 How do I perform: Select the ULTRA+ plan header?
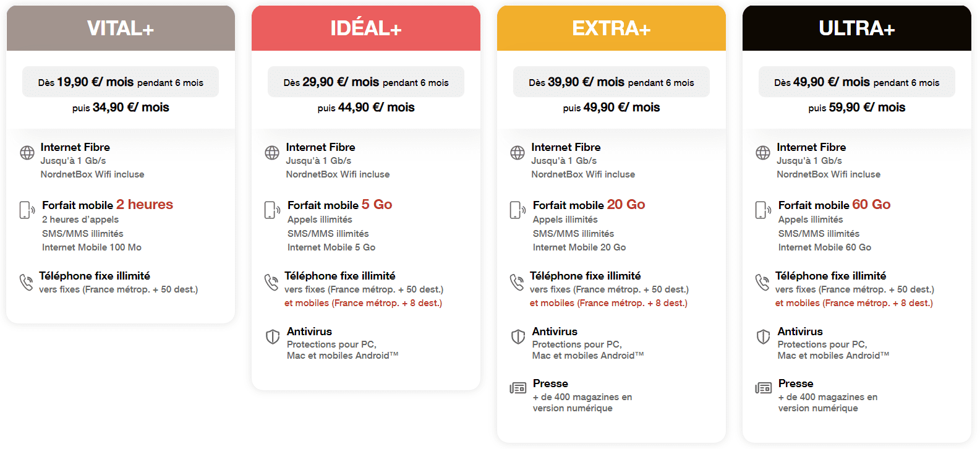coord(857,28)
